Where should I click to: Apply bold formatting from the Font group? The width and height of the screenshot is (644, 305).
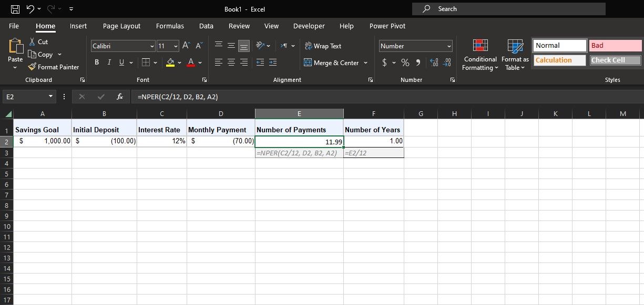97,62
